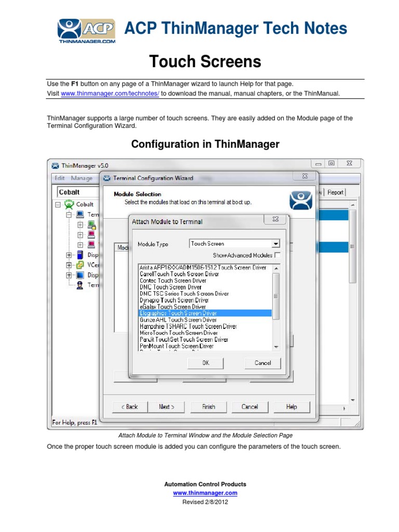Select eGalax Touch Screen Driver
This screenshot has height=532, width=399.
pos(205,307)
